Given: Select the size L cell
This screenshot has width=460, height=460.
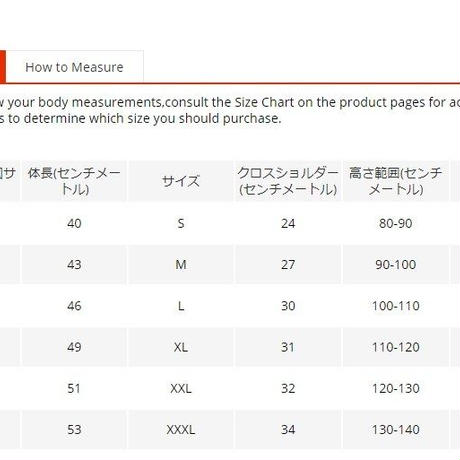Looking at the screenshot, I should coord(181,306).
